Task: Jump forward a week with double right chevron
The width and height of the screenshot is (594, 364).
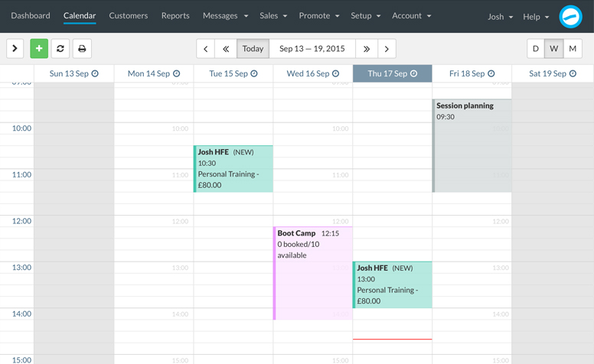Action: 367,48
